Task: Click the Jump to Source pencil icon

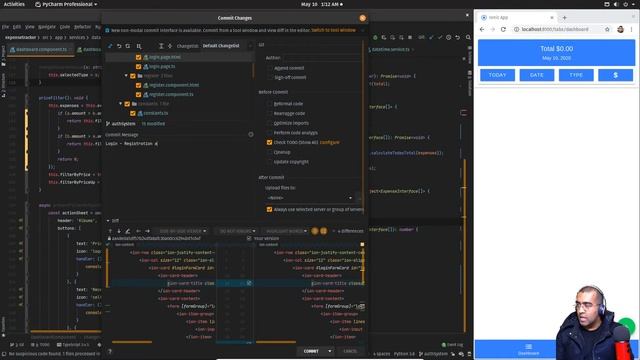Action: (128, 231)
